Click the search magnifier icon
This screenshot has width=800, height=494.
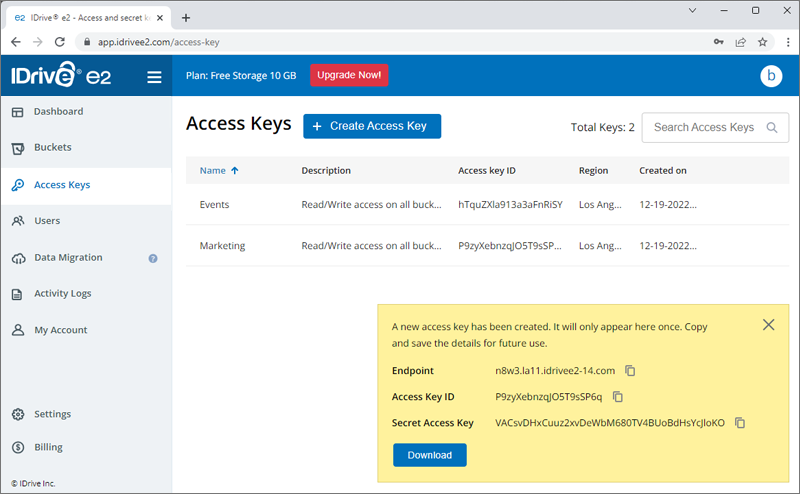point(772,128)
